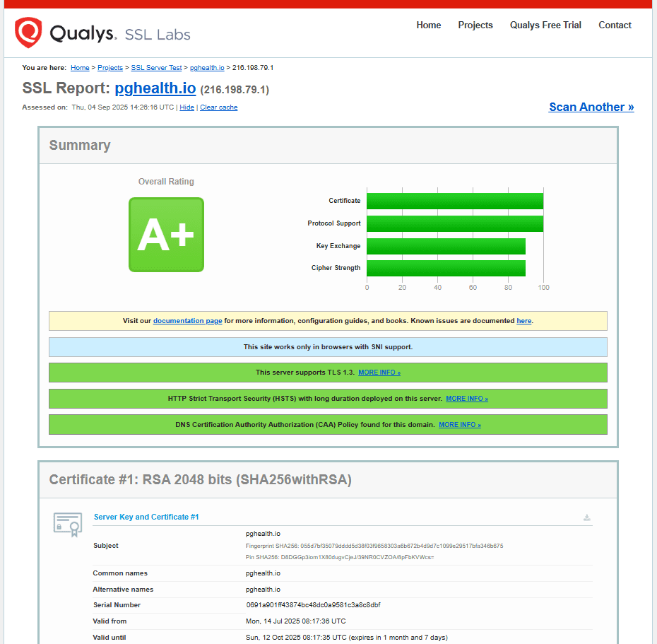Click the Hide link
The height and width of the screenshot is (644, 657).
pyautogui.click(x=187, y=107)
